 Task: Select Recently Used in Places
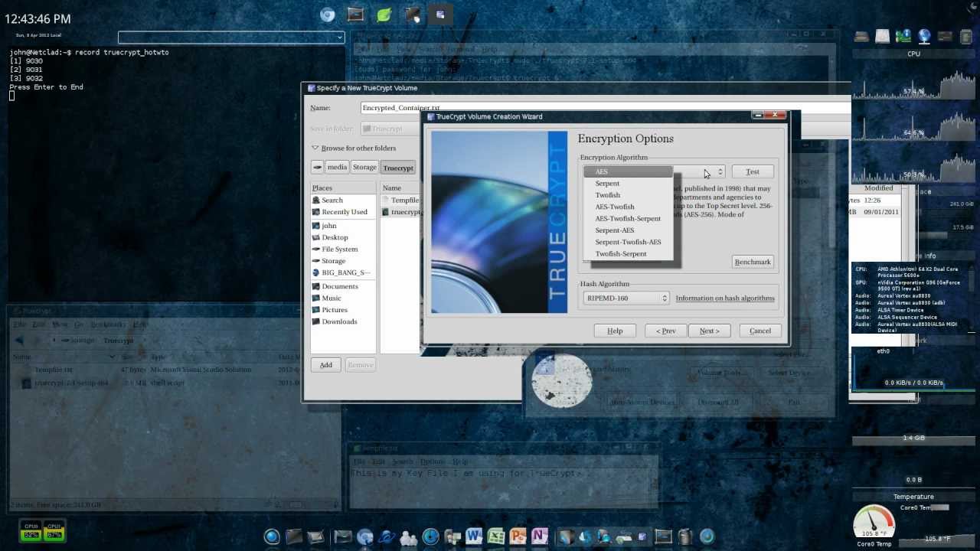[x=343, y=212]
